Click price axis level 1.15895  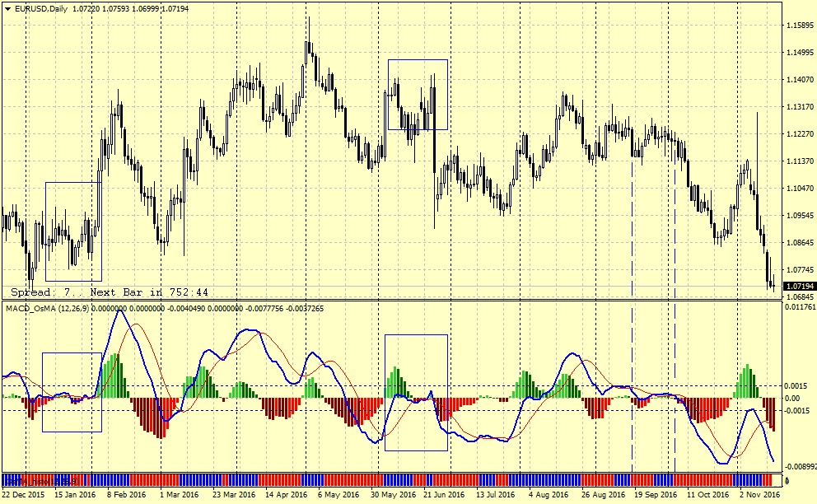799,25
